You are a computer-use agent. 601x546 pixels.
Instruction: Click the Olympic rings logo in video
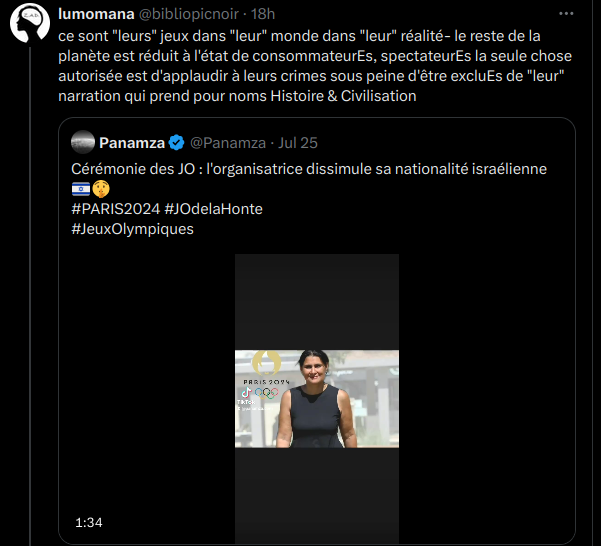(266, 393)
